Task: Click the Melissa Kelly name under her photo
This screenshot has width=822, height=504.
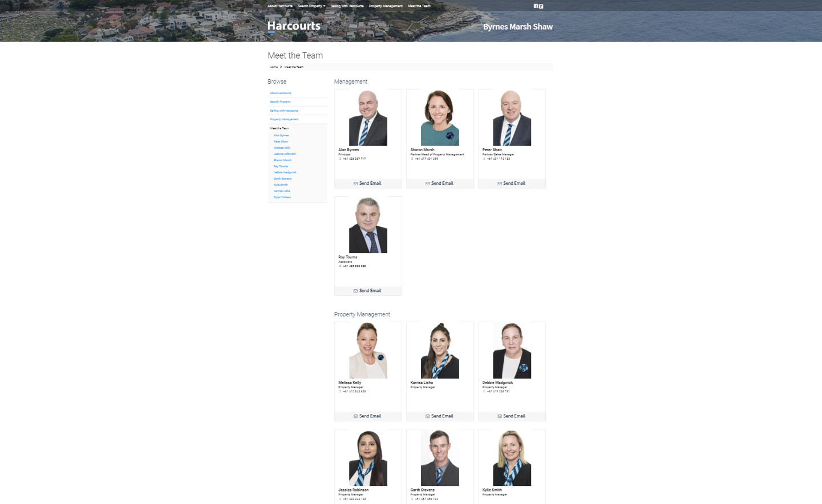Action: [350, 383]
